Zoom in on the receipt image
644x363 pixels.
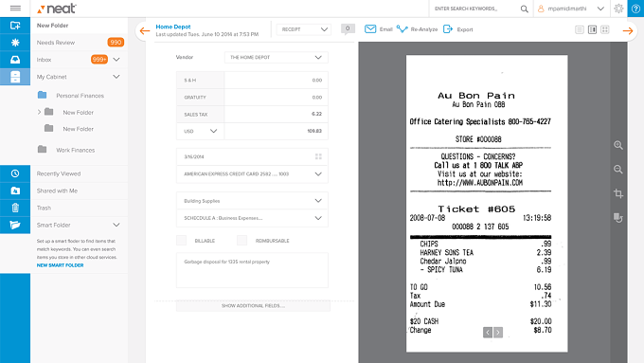click(618, 145)
